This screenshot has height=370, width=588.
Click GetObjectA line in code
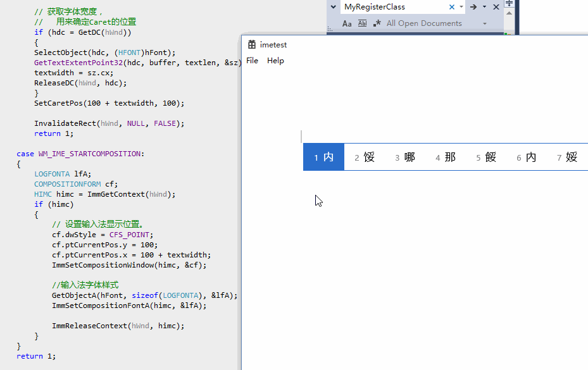tap(145, 295)
